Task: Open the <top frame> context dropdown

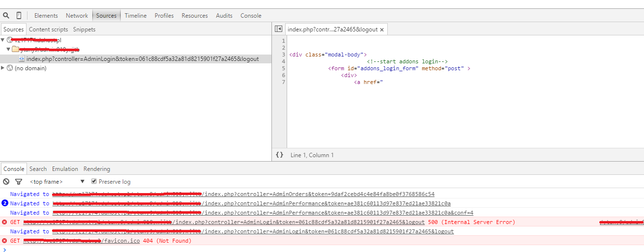Action: pos(57,182)
